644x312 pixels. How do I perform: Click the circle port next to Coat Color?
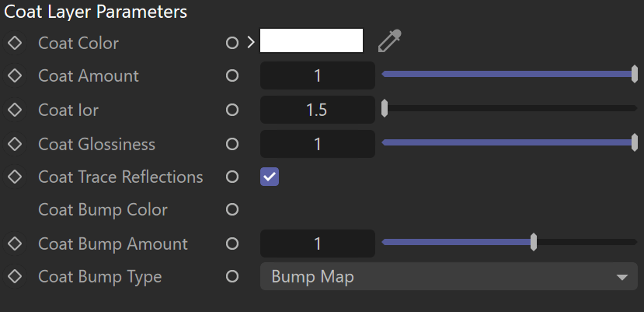click(x=232, y=43)
